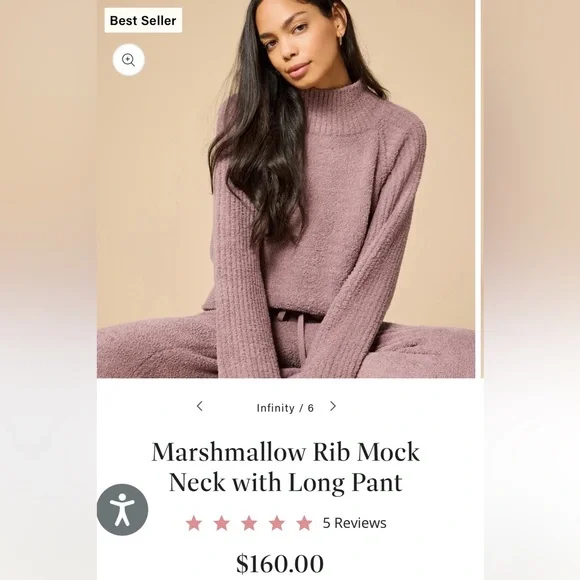Click the image count number 6
The width and height of the screenshot is (580, 580).
[x=311, y=408]
